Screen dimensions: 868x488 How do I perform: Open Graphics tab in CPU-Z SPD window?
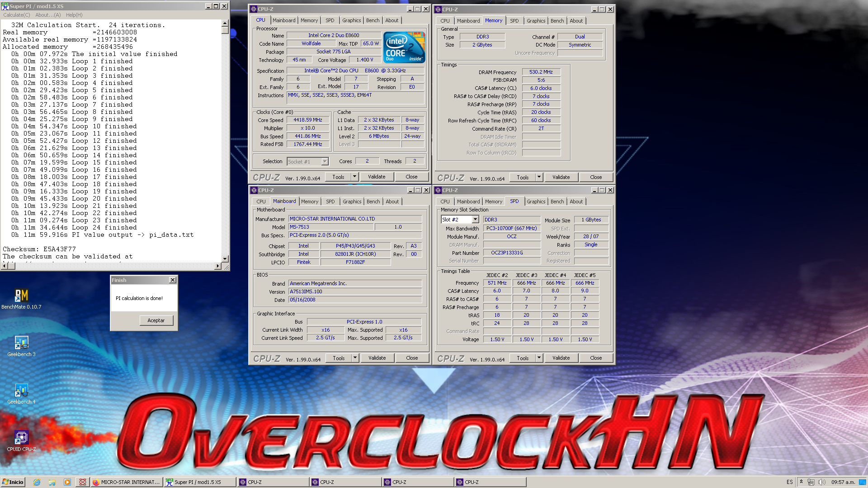coord(536,202)
